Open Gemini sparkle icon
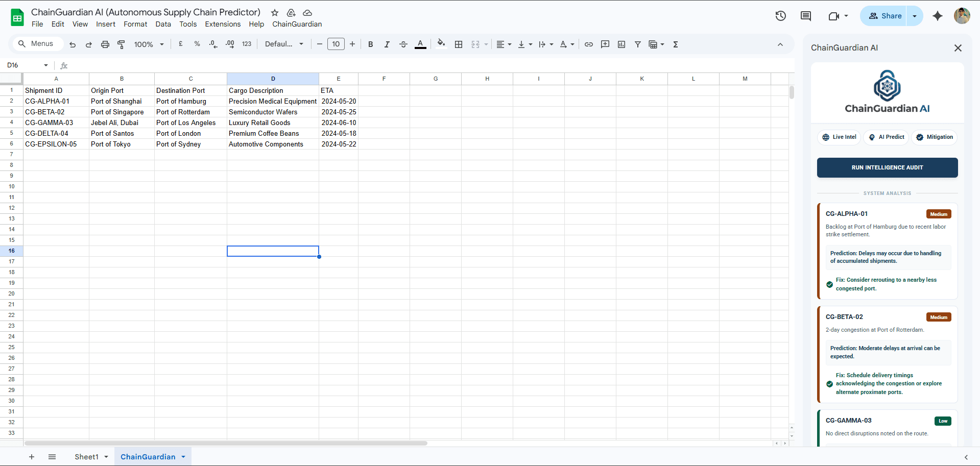Image resolution: width=980 pixels, height=466 pixels. 938,16
